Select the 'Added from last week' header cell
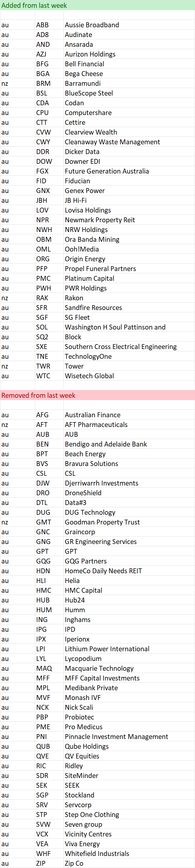Viewport: 195px width, 868px height. (98, 6)
